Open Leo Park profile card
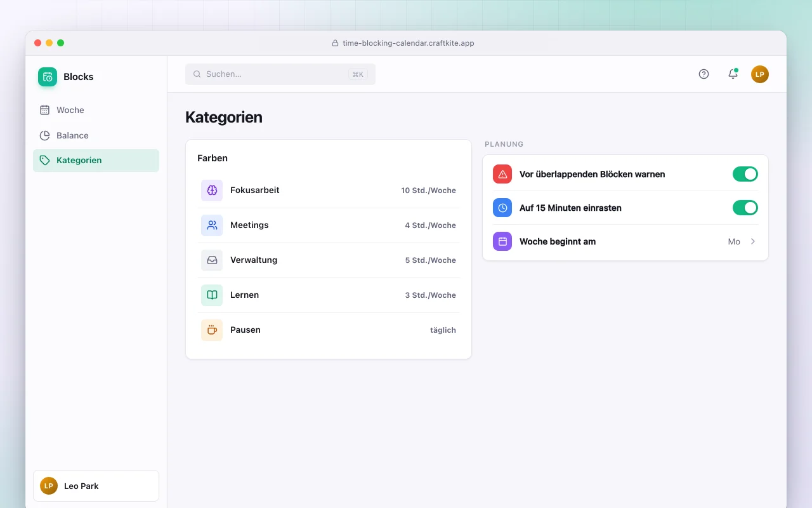This screenshot has height=508, width=812. coord(96,486)
